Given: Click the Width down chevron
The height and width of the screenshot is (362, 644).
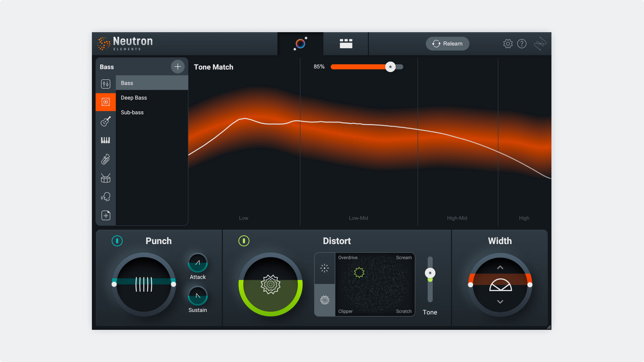Looking at the screenshot, I should [x=500, y=302].
